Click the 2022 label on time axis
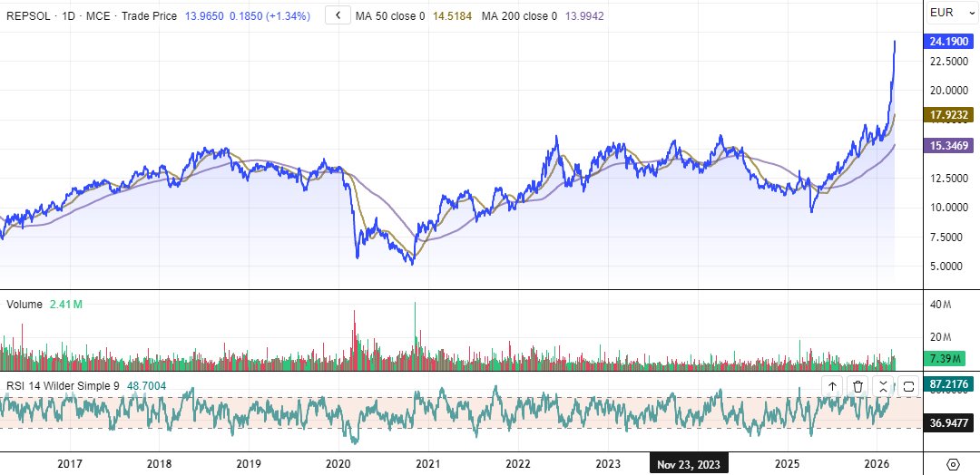The image size is (980, 475). pyautogui.click(x=518, y=464)
